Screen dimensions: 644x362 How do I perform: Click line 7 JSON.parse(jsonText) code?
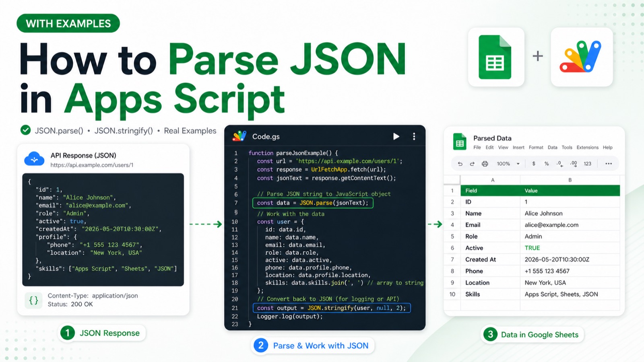click(x=313, y=203)
